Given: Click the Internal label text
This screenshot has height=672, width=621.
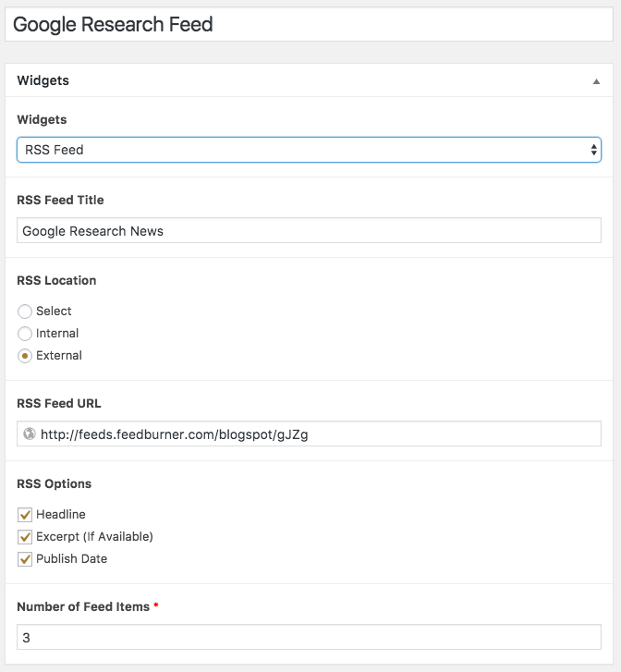Looking at the screenshot, I should (x=57, y=333).
